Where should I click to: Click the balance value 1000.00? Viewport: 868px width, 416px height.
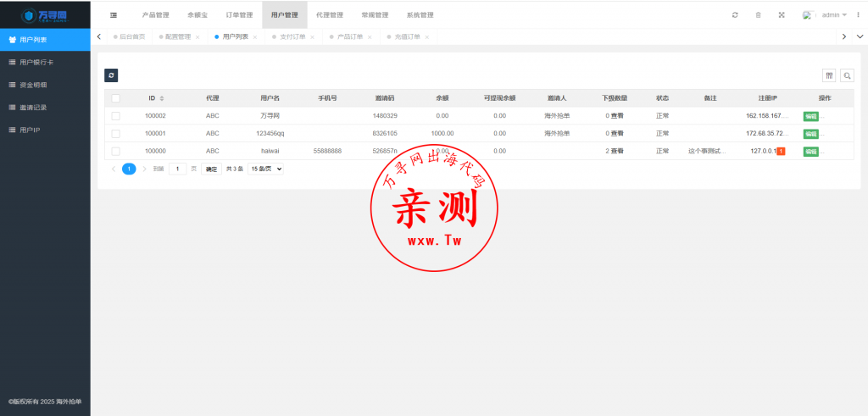point(442,133)
